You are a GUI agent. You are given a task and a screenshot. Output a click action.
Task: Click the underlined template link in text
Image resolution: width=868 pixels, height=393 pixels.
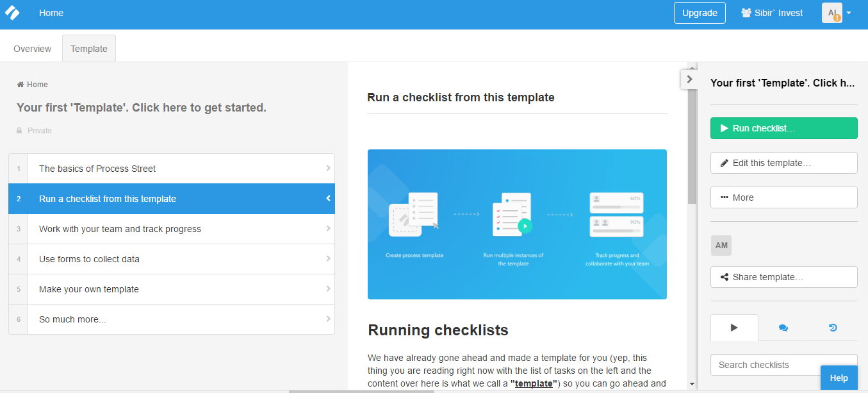(534, 383)
